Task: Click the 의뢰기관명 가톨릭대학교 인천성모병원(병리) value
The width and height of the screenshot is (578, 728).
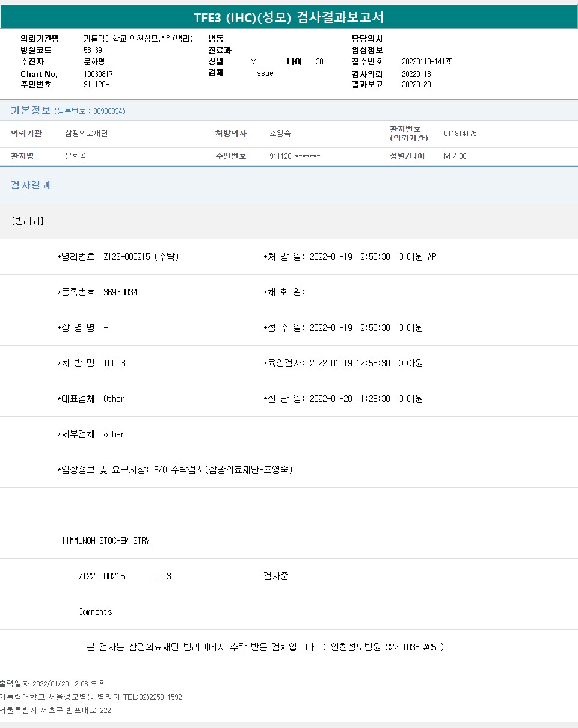Action: pos(138,39)
